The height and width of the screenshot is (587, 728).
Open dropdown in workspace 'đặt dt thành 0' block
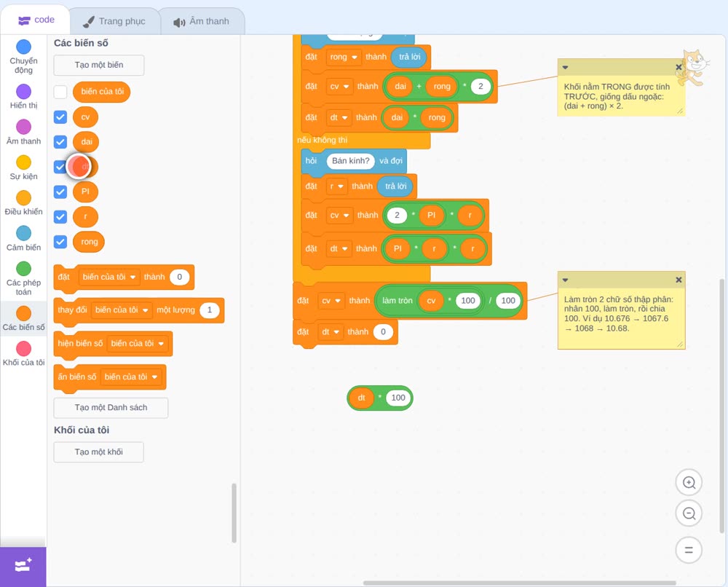click(330, 332)
